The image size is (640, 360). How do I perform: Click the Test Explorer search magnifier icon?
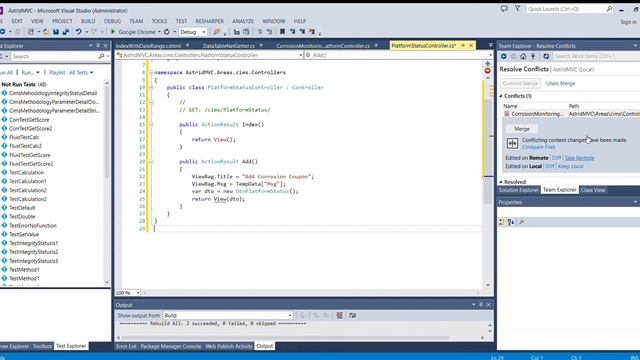click(x=101, y=56)
